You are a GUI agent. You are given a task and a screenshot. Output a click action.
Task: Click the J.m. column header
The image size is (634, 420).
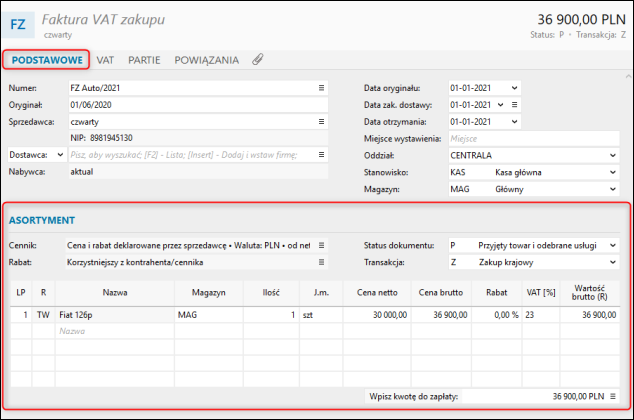tap(321, 293)
